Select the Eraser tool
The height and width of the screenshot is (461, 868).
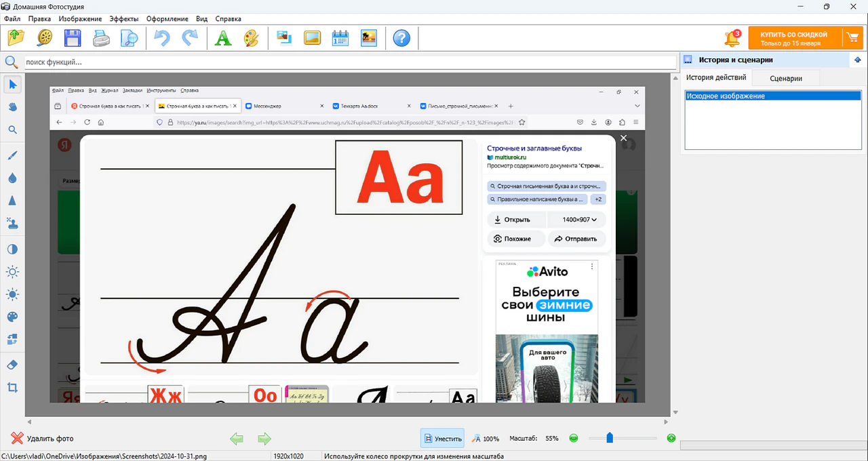[12, 365]
